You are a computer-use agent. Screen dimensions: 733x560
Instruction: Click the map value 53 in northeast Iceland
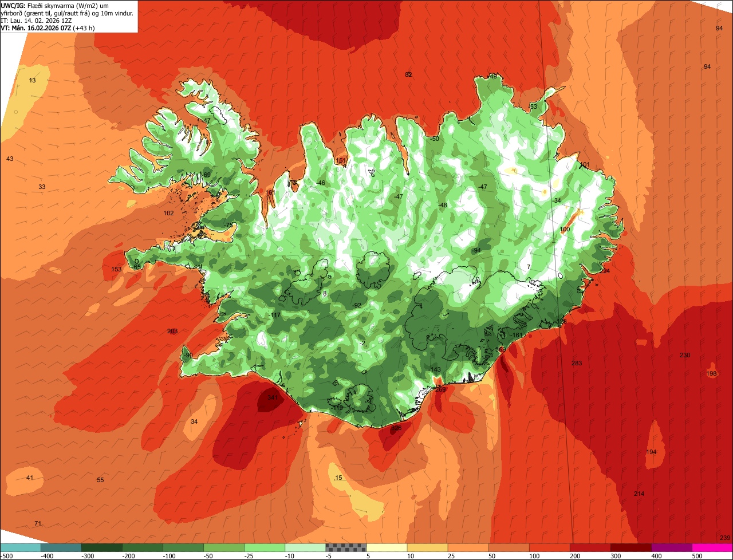pos(534,107)
